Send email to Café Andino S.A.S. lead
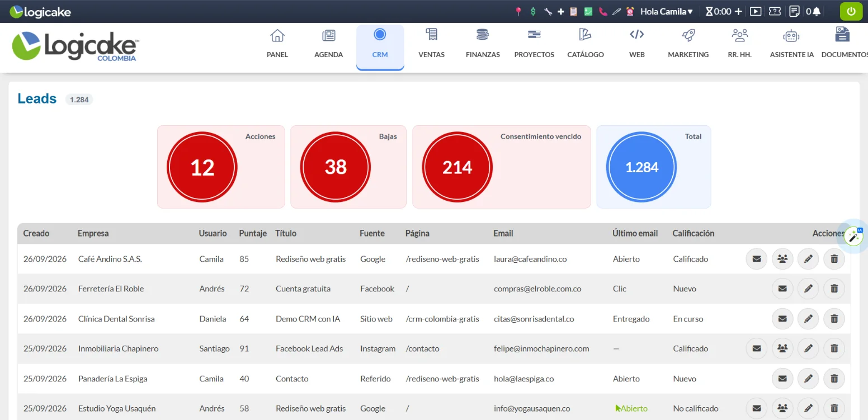This screenshot has height=420, width=868. coord(757,259)
